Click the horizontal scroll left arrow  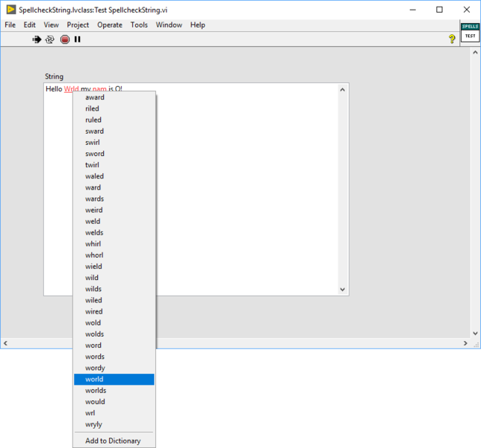click(5, 343)
